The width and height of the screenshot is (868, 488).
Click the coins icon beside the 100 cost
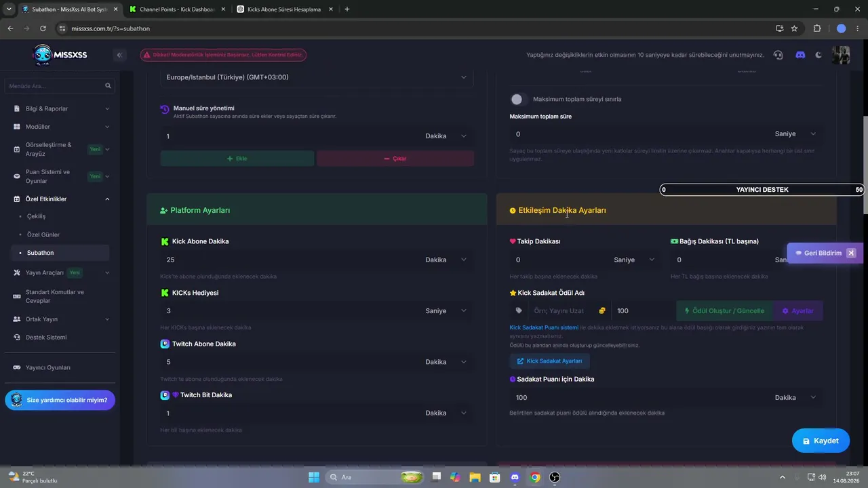pos(601,311)
